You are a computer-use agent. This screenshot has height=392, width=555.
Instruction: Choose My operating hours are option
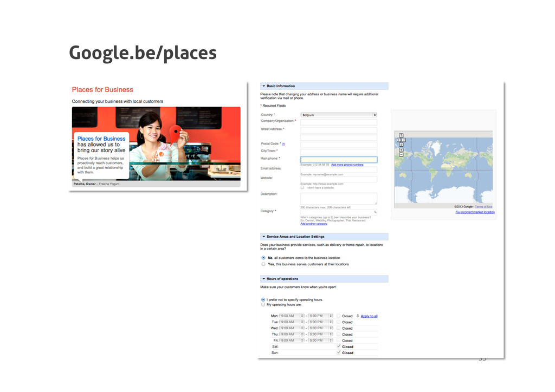[263, 305]
